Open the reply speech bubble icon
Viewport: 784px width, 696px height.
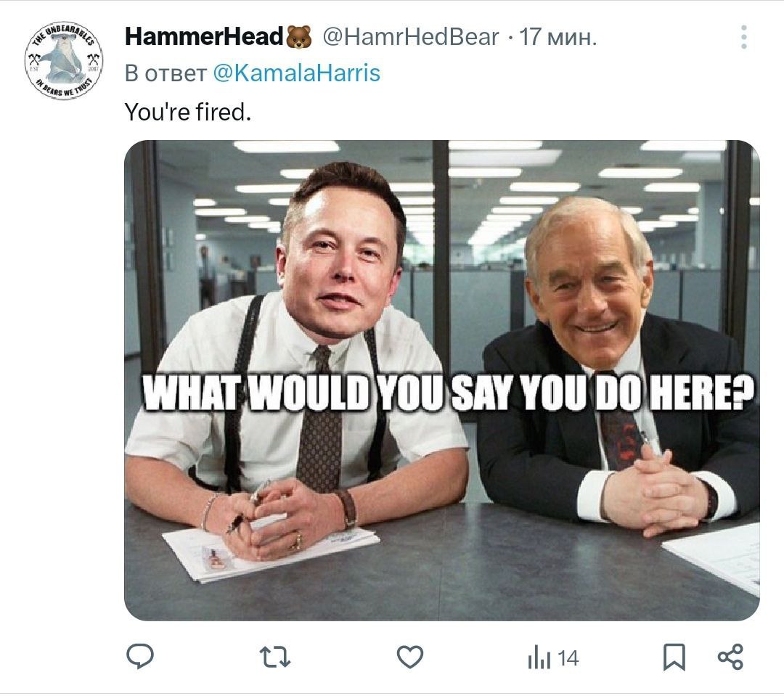point(140,657)
